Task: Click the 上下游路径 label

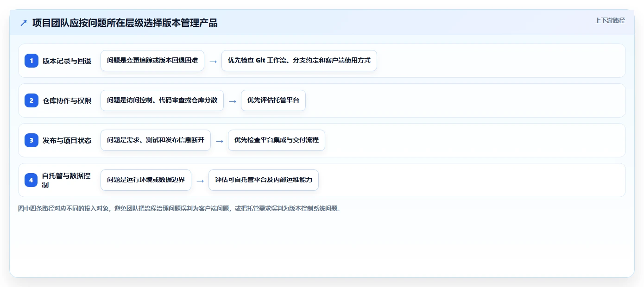Action: coord(610,20)
